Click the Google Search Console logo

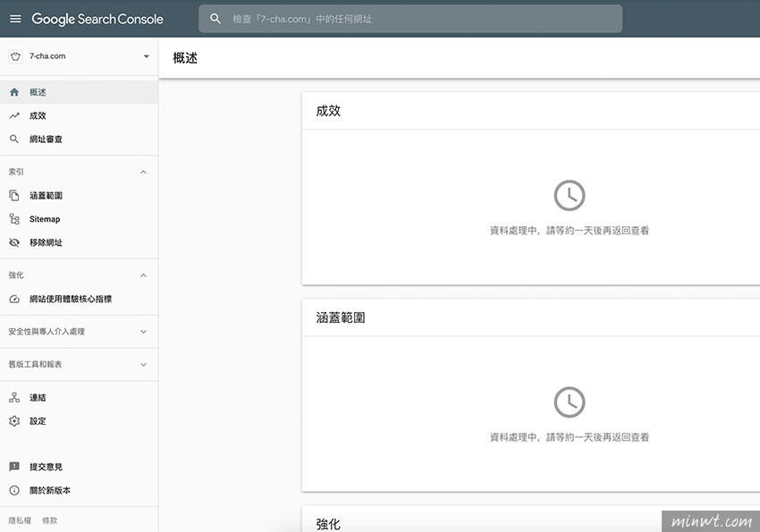pos(97,19)
